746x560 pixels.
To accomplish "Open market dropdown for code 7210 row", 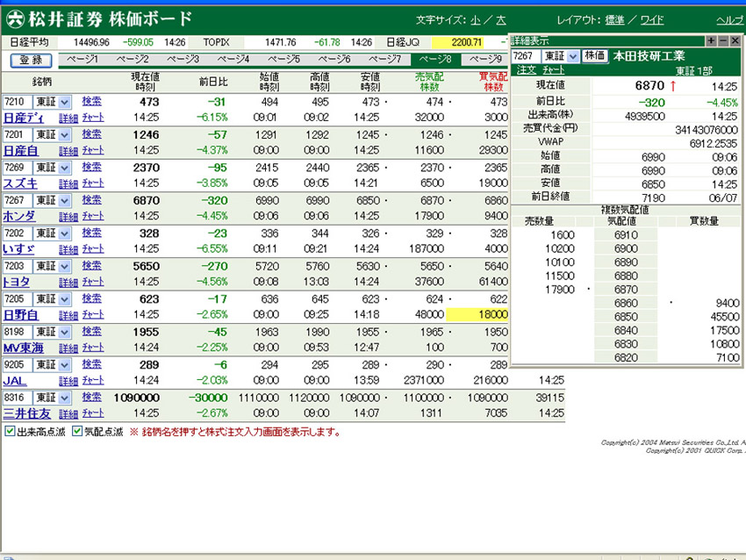I will tap(65, 102).
